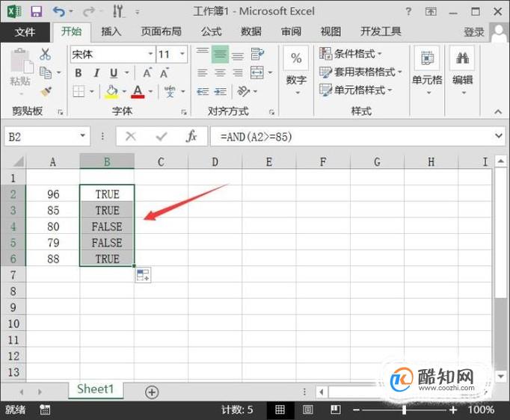
Task: Switch to the 视图 View tab
Action: tap(331, 32)
